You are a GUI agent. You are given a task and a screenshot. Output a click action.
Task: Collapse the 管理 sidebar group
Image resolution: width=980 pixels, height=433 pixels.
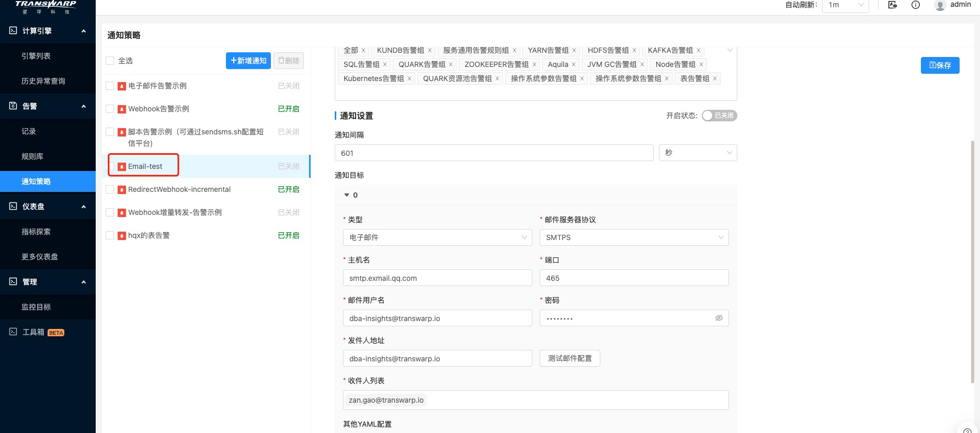[84, 282]
